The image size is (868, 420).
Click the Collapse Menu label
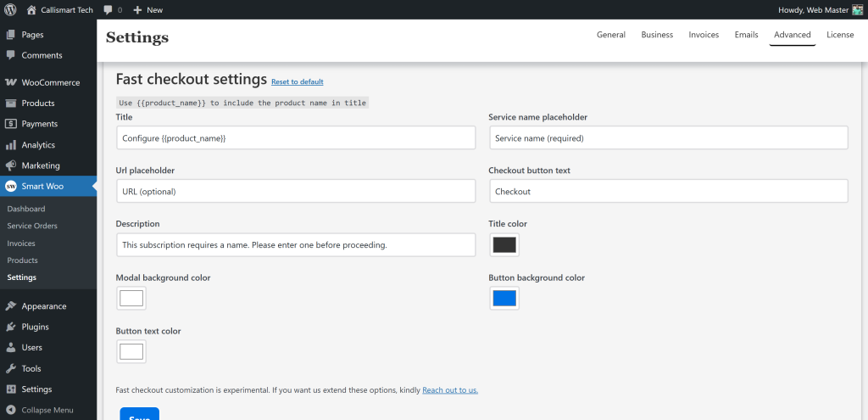47,410
